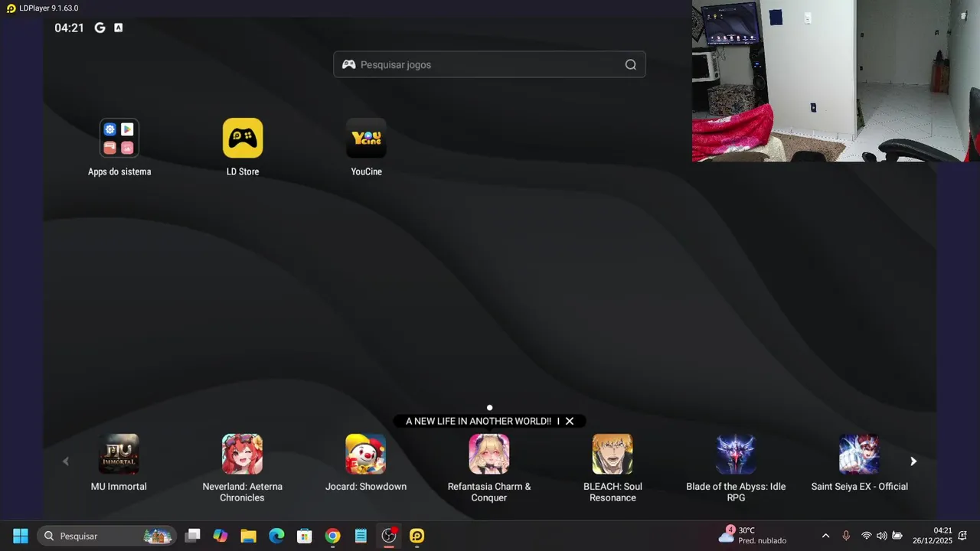
Task: Show next recommended games with right arrow
Action: coord(913,461)
